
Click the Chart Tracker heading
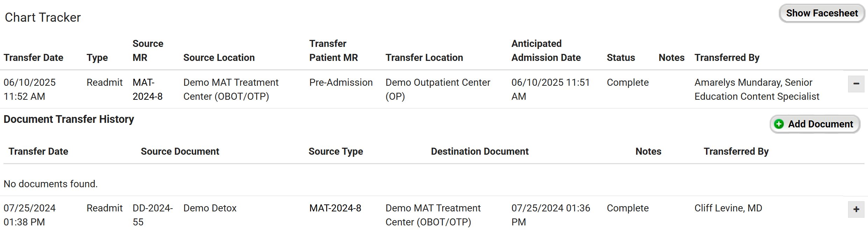point(43,17)
